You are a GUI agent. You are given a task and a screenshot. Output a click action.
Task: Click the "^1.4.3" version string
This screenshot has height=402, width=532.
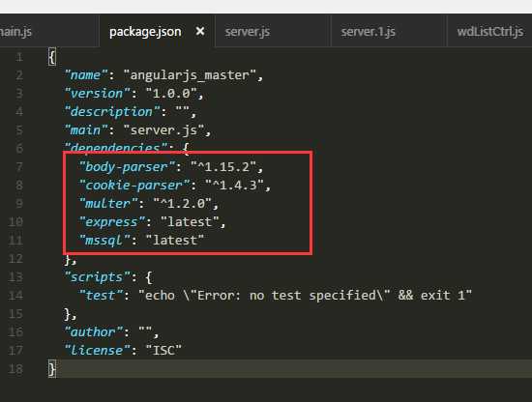pyautogui.click(x=234, y=186)
